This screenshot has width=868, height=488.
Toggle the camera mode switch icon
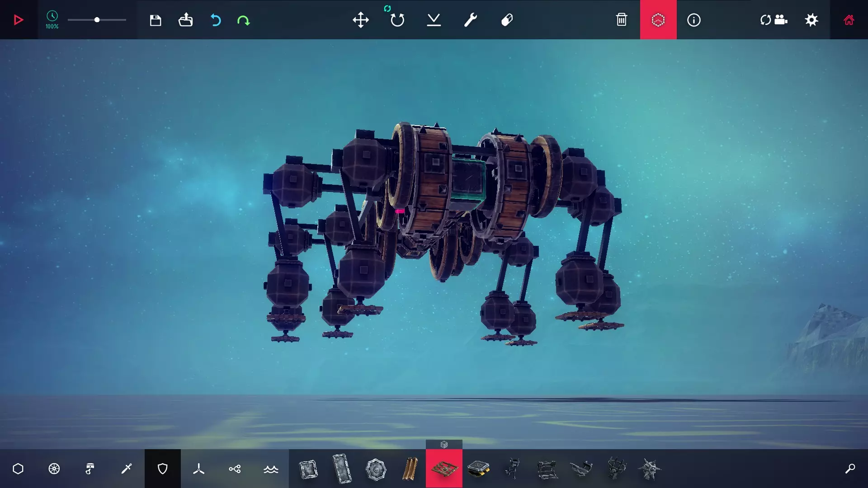click(774, 20)
